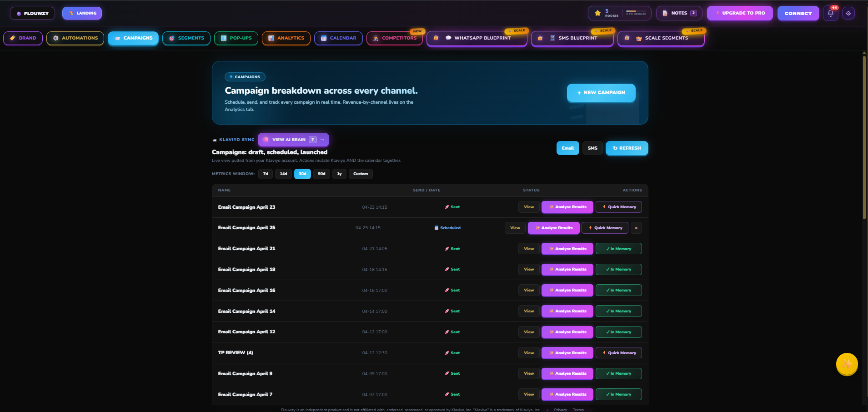The image size is (868, 412).
Task: Open the Pop-ups tab
Action: 236,38
